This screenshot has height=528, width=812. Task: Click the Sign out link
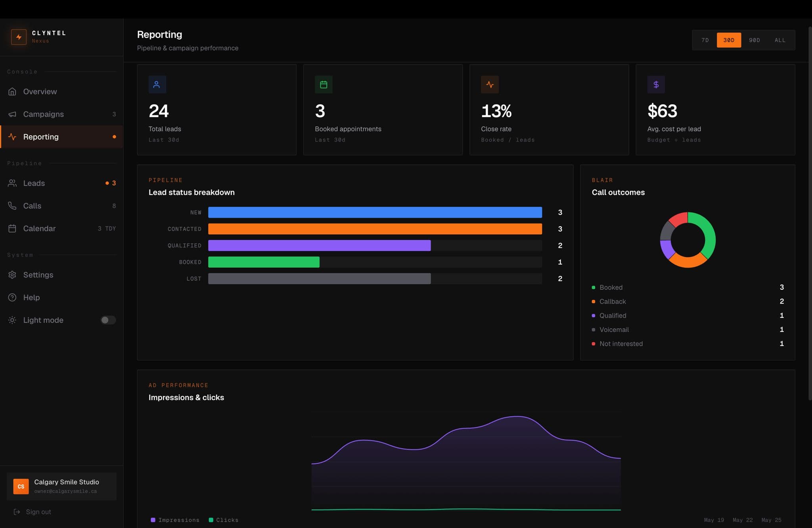pyautogui.click(x=38, y=512)
